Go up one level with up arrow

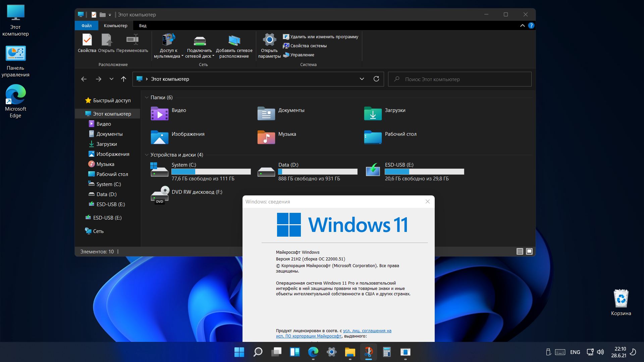coord(123,79)
